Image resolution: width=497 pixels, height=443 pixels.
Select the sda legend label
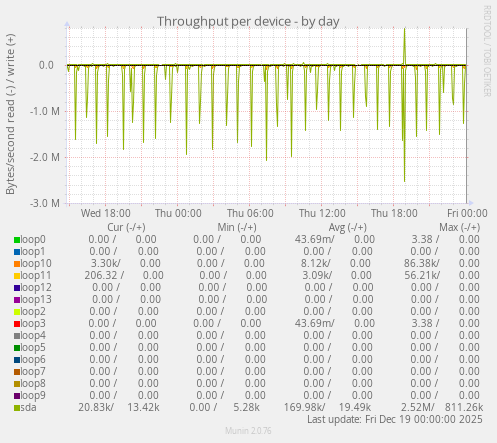coord(28,408)
